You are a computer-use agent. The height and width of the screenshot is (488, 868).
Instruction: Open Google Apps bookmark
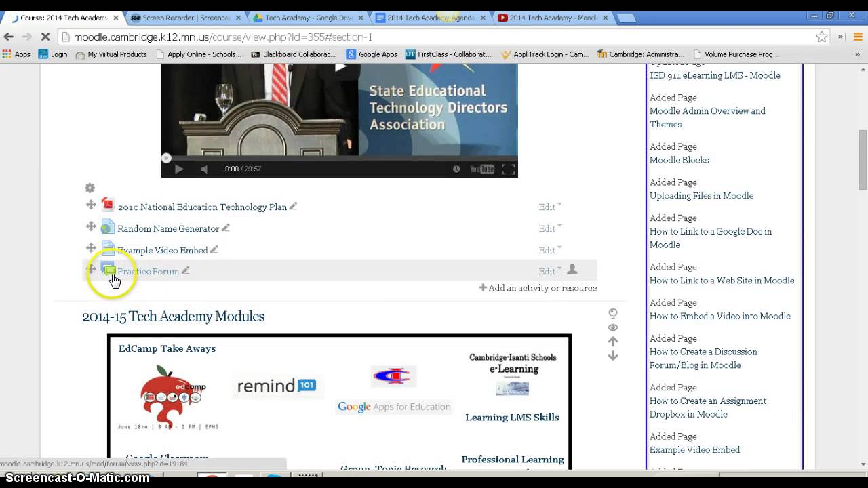pyautogui.click(x=372, y=54)
